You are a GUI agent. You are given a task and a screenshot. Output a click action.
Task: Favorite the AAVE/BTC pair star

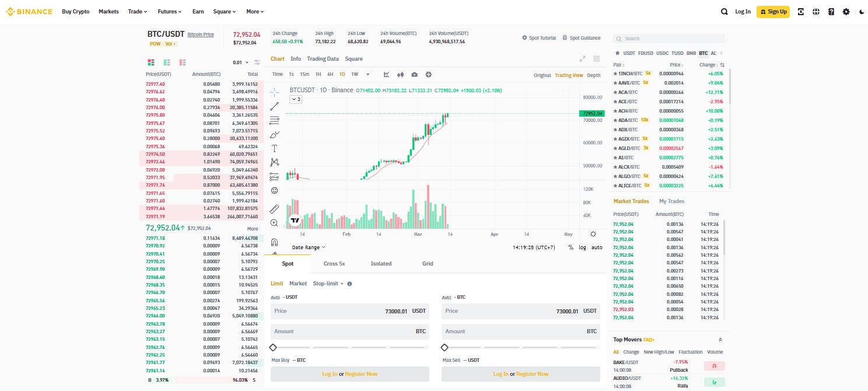pyautogui.click(x=615, y=83)
